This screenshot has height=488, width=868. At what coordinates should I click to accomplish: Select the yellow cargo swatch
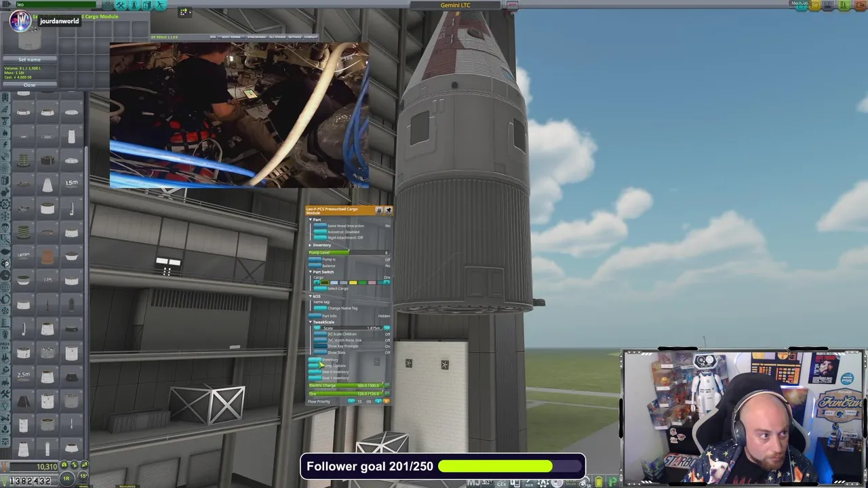point(353,283)
